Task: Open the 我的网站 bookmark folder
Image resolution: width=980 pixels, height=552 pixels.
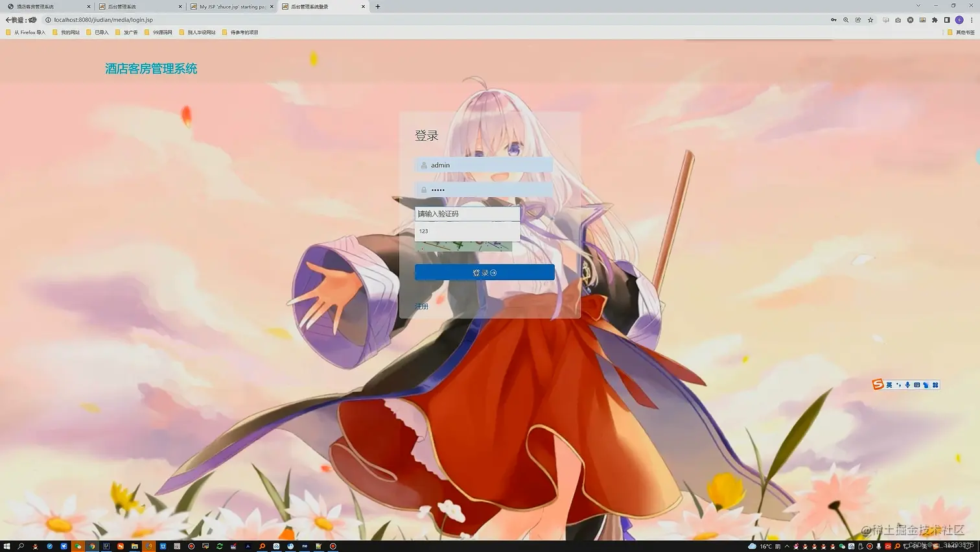Action: (x=66, y=32)
